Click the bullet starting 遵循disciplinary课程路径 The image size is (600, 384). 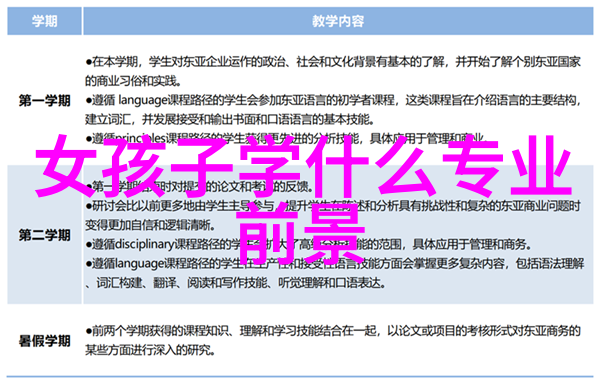tap(308, 244)
